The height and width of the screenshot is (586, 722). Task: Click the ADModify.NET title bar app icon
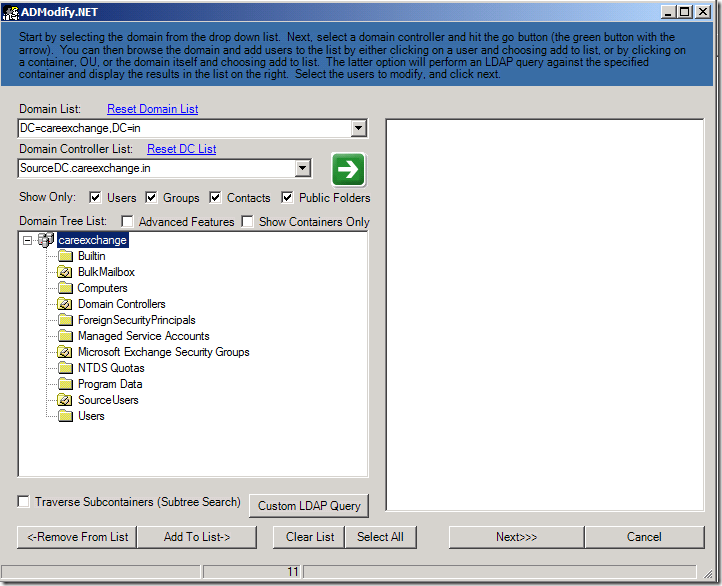tap(11, 12)
